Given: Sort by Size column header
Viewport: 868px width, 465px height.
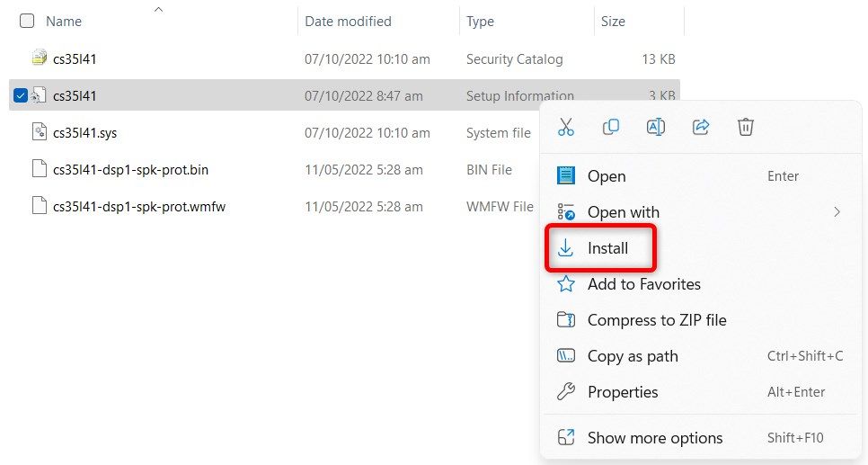Looking at the screenshot, I should pyautogui.click(x=613, y=21).
